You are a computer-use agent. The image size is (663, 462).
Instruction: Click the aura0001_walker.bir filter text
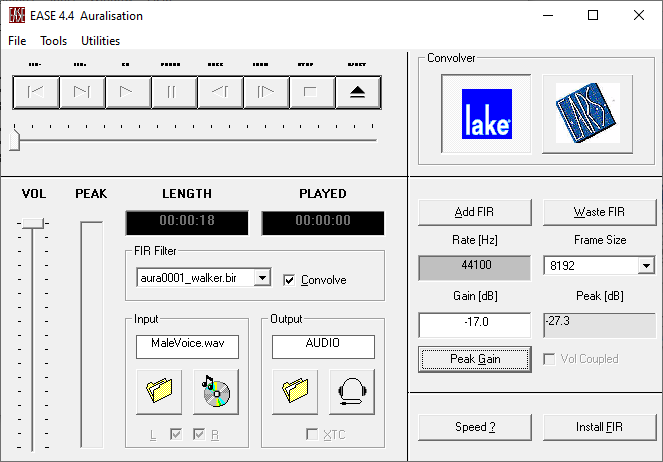coord(189,278)
